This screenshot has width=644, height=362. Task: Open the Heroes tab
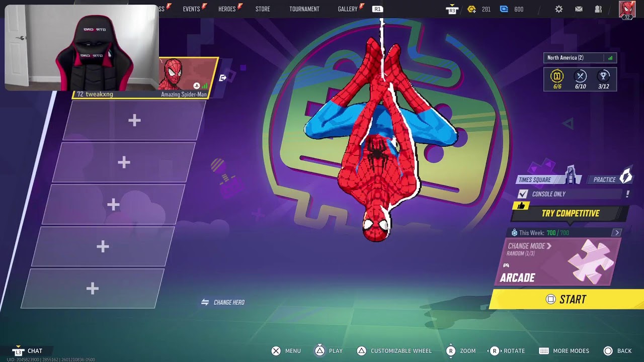[x=227, y=9]
